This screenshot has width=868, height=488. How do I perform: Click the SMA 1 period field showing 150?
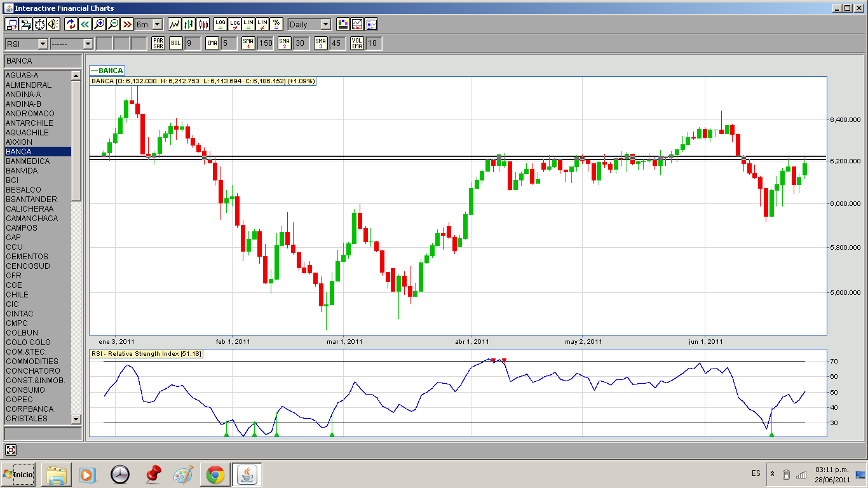265,43
